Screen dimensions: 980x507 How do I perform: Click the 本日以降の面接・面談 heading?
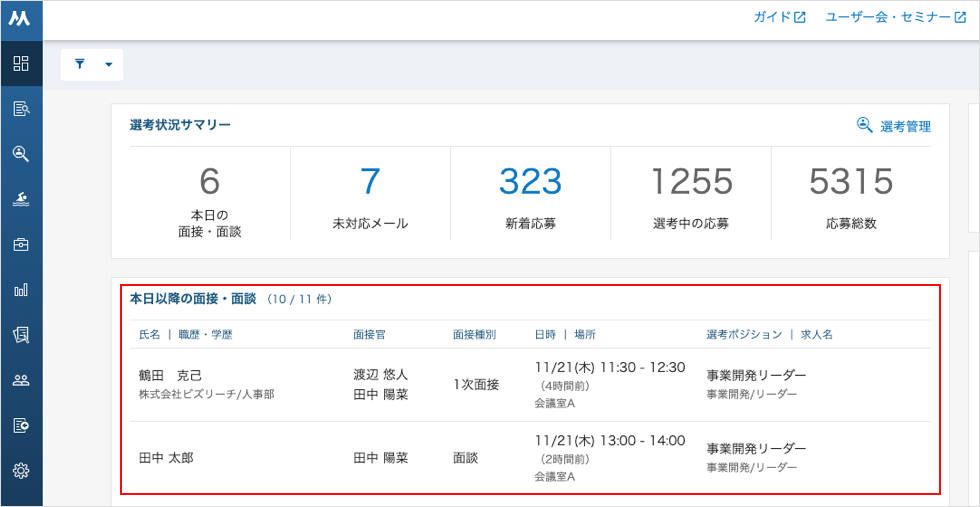coord(193,299)
